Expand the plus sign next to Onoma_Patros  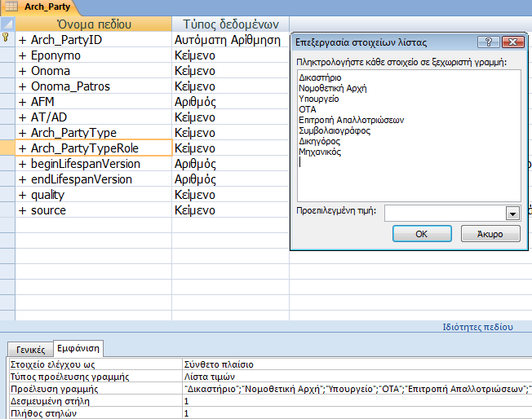(22, 86)
